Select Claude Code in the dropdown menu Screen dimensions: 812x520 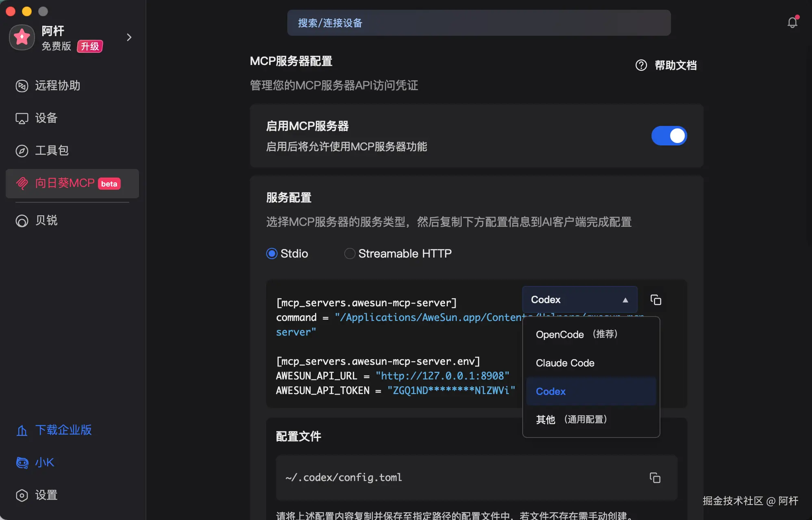pos(565,363)
